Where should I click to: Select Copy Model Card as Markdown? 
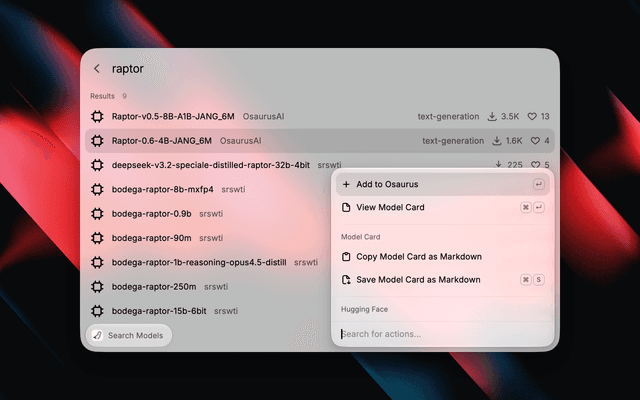point(442,257)
